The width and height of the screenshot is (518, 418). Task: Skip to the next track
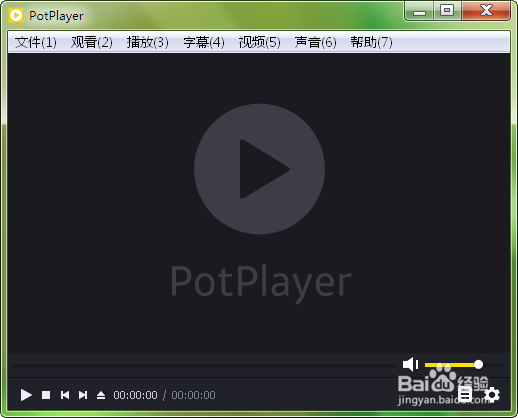pos(83,395)
